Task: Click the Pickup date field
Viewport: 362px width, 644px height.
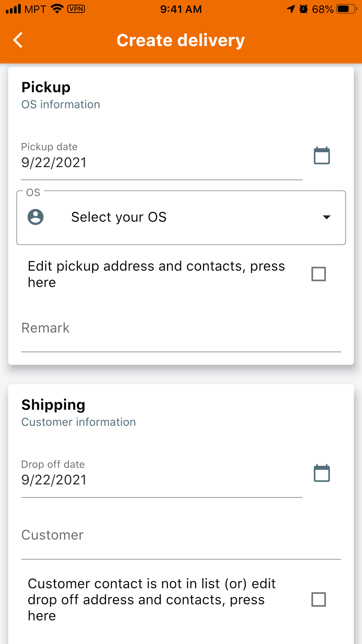Action: tap(161, 162)
